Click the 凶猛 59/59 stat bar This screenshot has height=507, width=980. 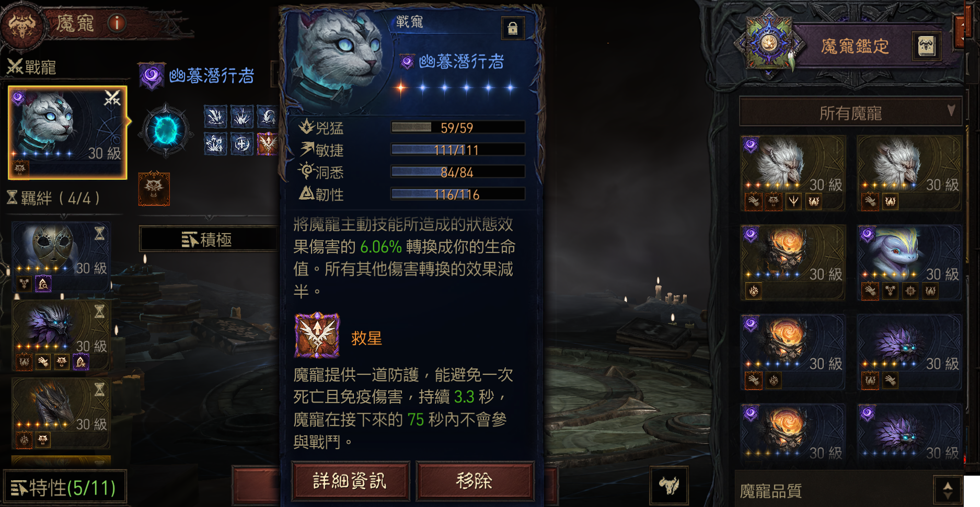tap(458, 128)
